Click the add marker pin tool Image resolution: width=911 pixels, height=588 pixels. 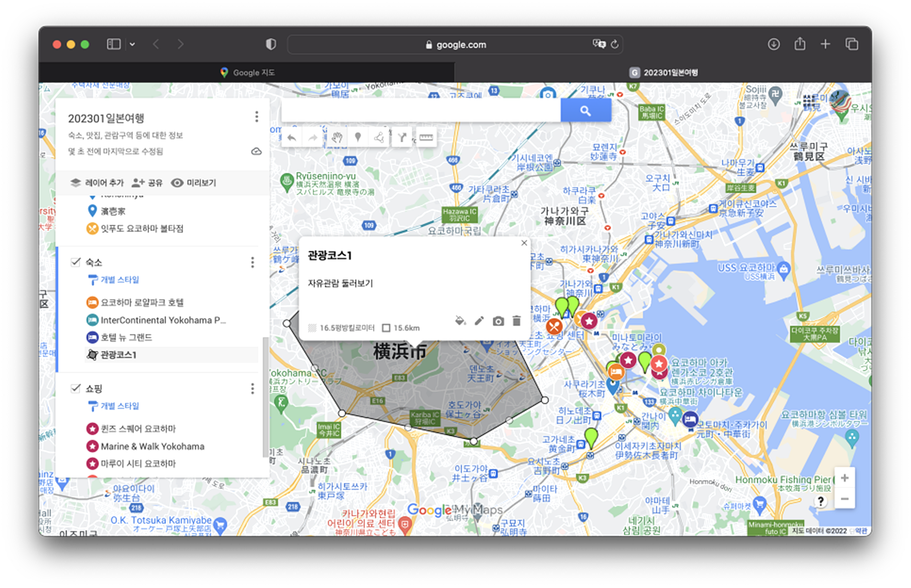[358, 138]
